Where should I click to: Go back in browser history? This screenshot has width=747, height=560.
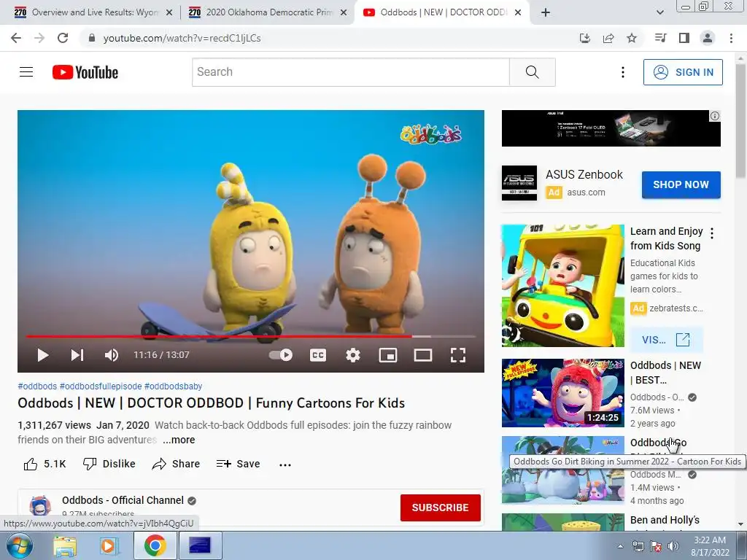tap(16, 38)
